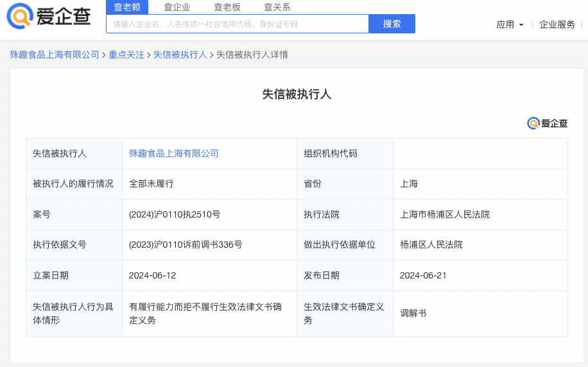588x367 pixels.
Task: Switch to the 查老板 tab
Action: [227, 7]
